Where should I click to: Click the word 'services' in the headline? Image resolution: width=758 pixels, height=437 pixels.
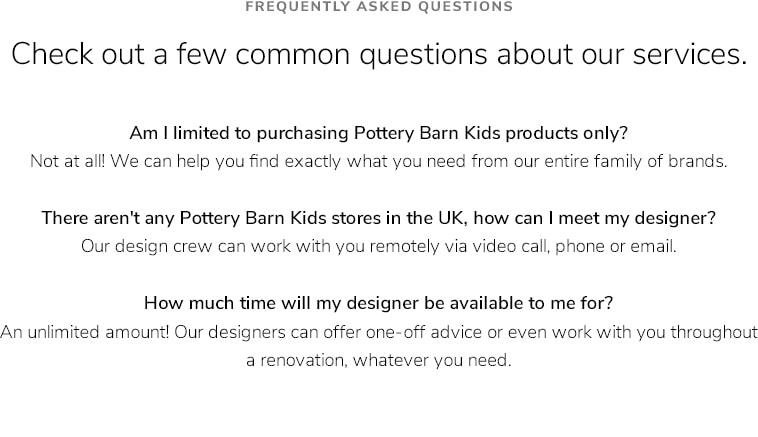pyautogui.click(x=690, y=54)
